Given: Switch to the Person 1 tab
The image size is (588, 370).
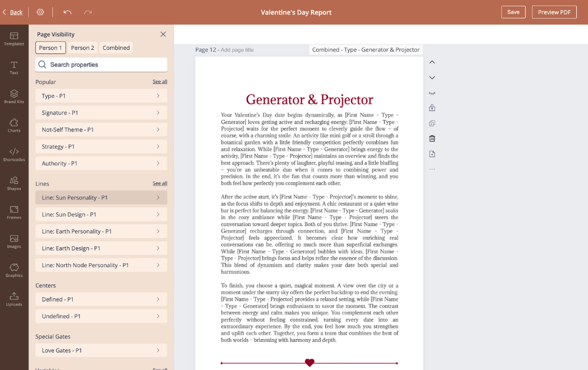Looking at the screenshot, I should click(51, 48).
